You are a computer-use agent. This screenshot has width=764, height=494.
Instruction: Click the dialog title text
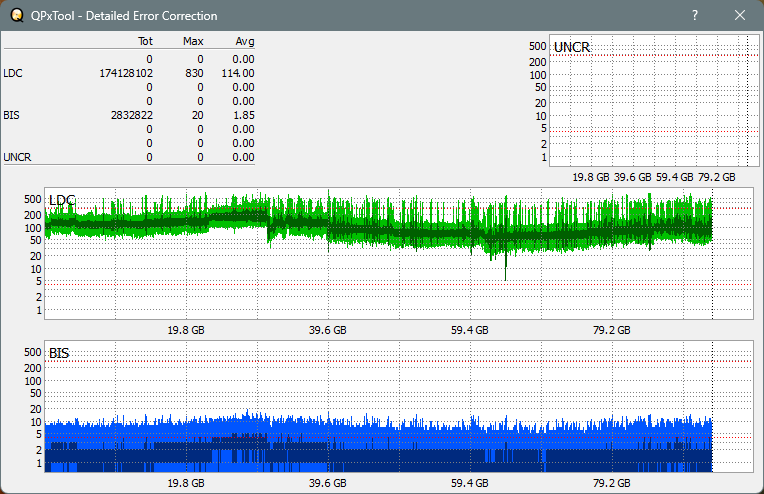(124, 16)
